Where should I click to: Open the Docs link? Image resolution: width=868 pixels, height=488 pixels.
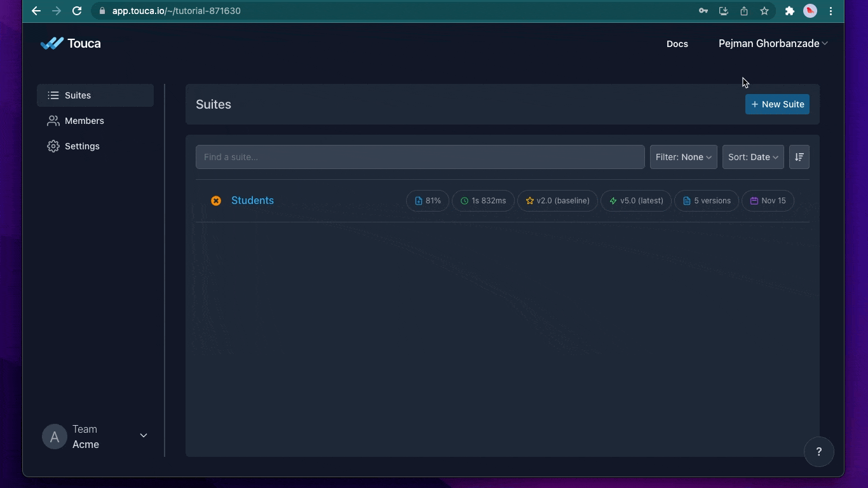677,44
